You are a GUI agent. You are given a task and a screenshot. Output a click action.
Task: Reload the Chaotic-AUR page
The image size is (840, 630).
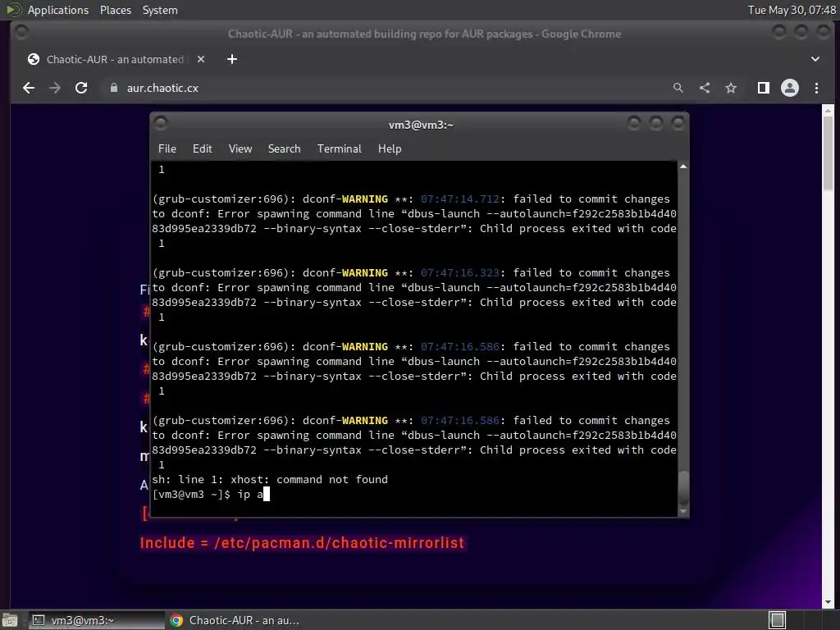point(81,88)
